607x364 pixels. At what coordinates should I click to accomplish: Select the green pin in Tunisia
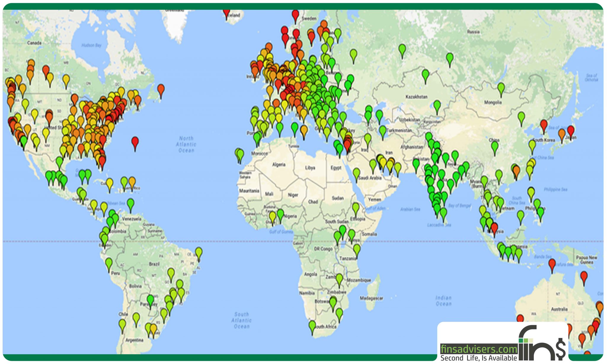tap(294, 129)
